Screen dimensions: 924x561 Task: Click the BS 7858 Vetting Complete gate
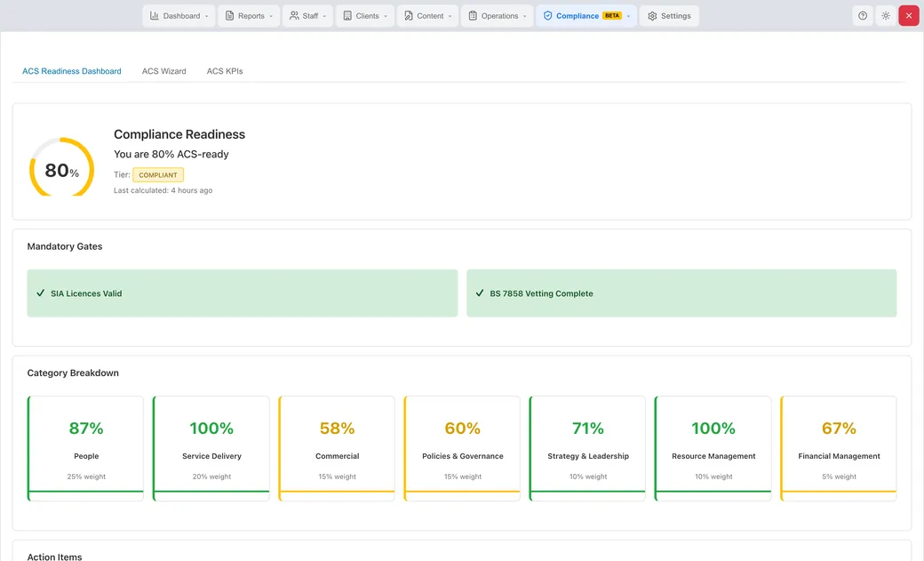681,293
